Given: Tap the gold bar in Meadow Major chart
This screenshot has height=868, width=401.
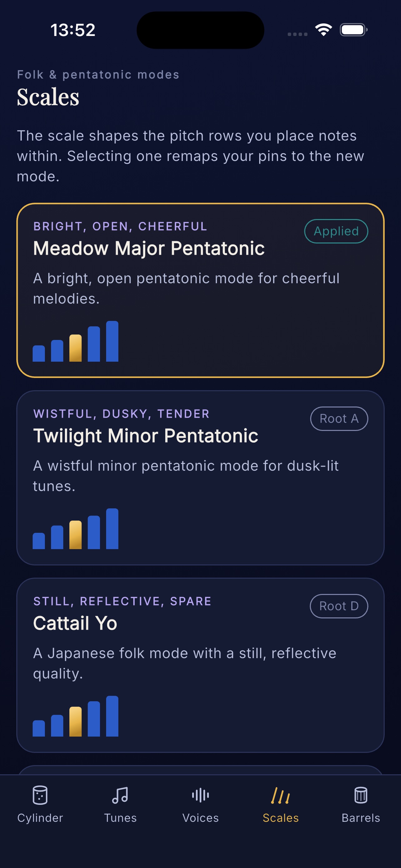Looking at the screenshot, I should tap(75, 348).
